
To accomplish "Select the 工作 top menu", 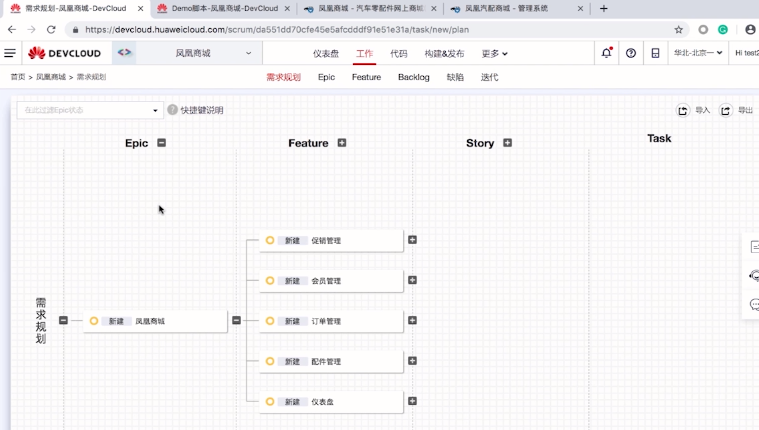I will point(364,53).
